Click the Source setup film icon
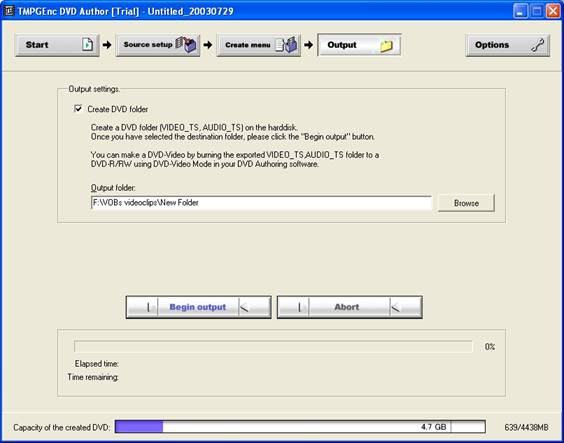564x443 pixels. point(187,45)
